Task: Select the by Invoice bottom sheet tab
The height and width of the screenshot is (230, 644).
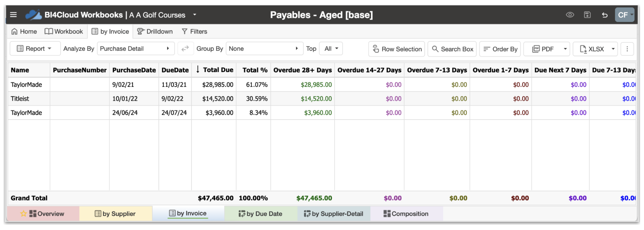Action: tap(188, 213)
